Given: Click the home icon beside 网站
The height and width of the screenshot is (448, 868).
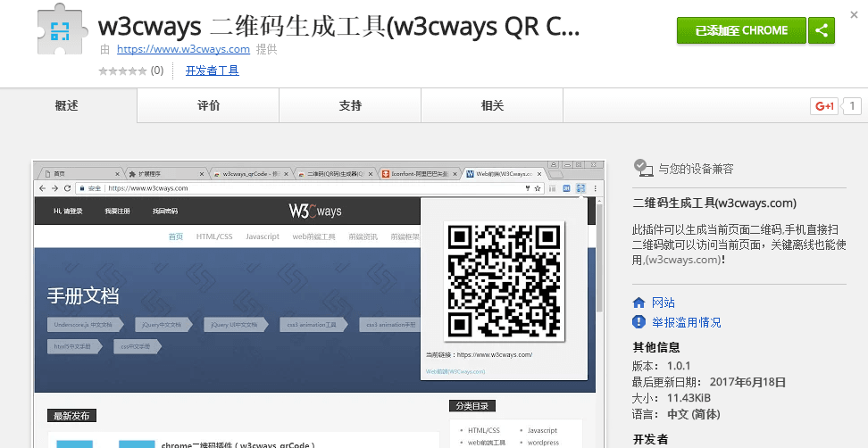Looking at the screenshot, I should click(x=638, y=303).
